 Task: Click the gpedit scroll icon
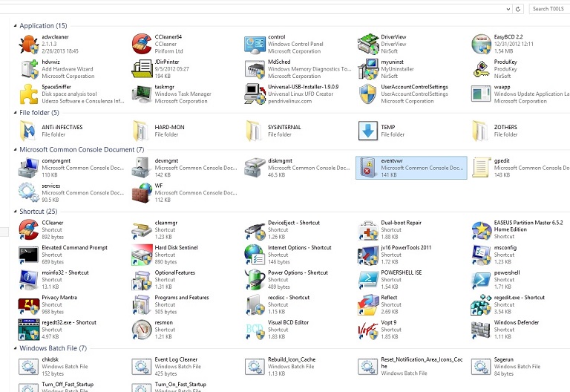pos(481,168)
